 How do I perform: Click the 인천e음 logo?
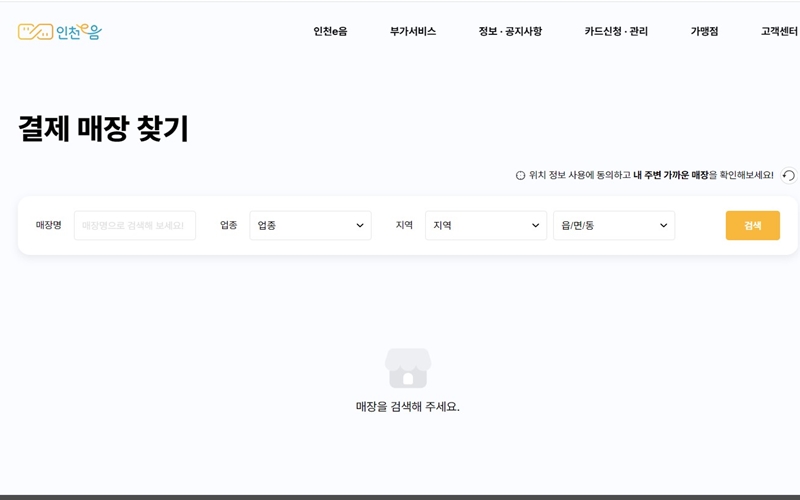click(x=60, y=32)
